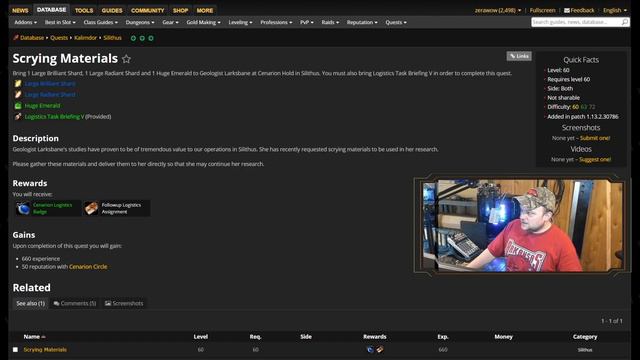Expand the PvP dropdown
The image size is (640, 360).
pyautogui.click(x=307, y=22)
